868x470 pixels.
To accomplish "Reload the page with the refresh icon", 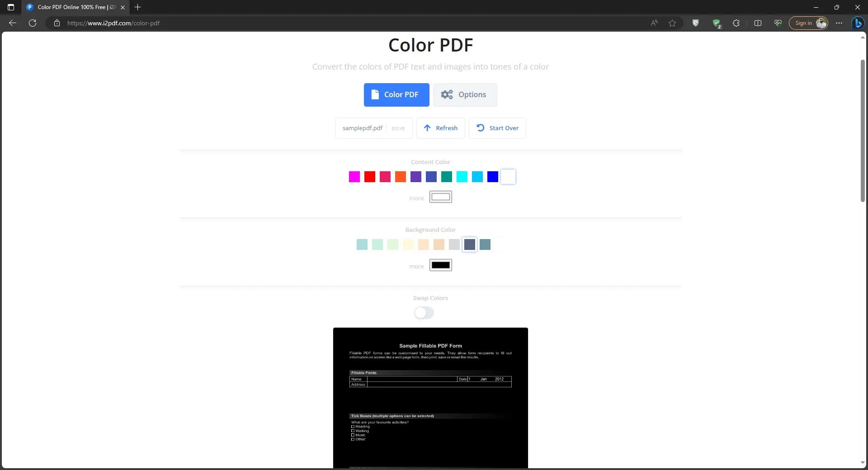I will [x=32, y=23].
